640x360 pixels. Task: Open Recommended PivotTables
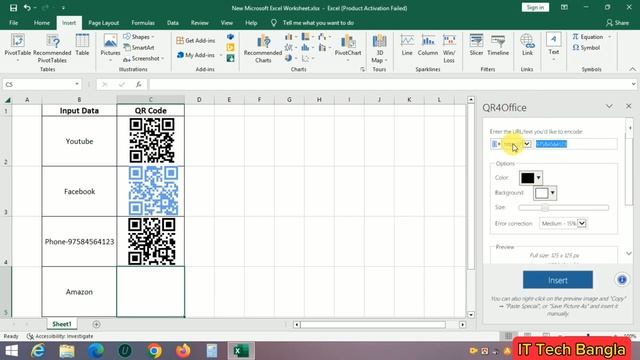52,48
